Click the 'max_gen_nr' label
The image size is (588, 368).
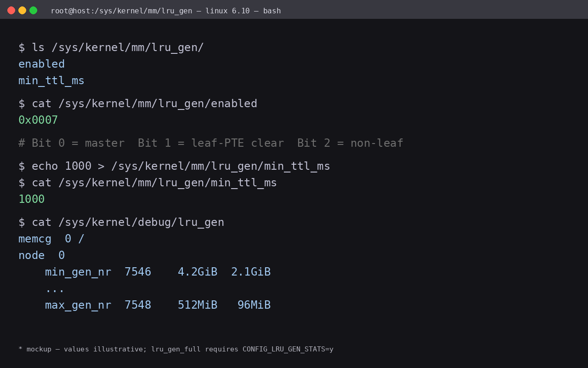78,305
